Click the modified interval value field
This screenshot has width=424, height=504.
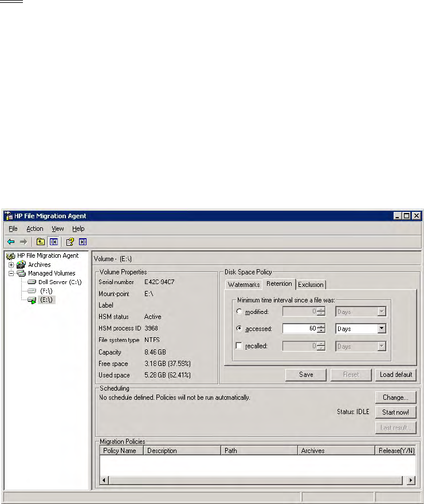pos(300,311)
